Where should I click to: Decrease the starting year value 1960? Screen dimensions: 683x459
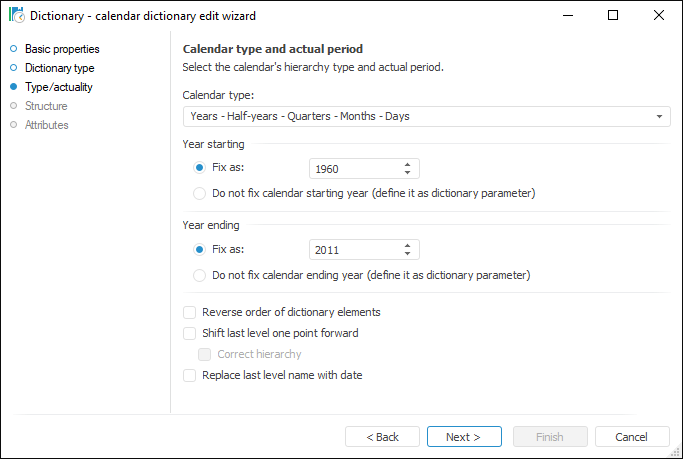pos(407,173)
